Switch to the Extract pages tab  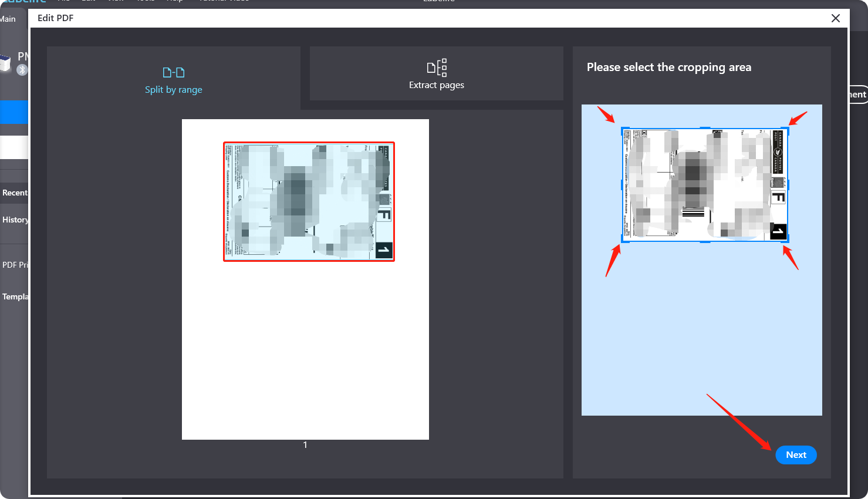click(x=436, y=73)
